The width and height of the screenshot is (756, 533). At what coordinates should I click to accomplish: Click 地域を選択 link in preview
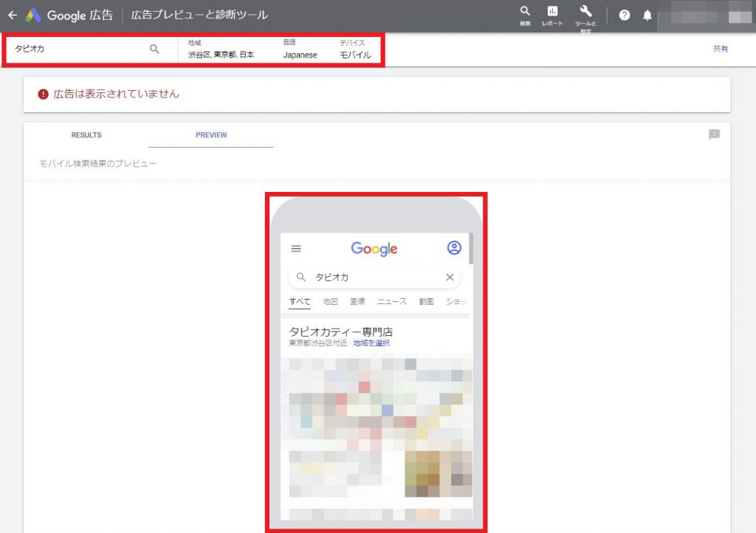(x=371, y=343)
